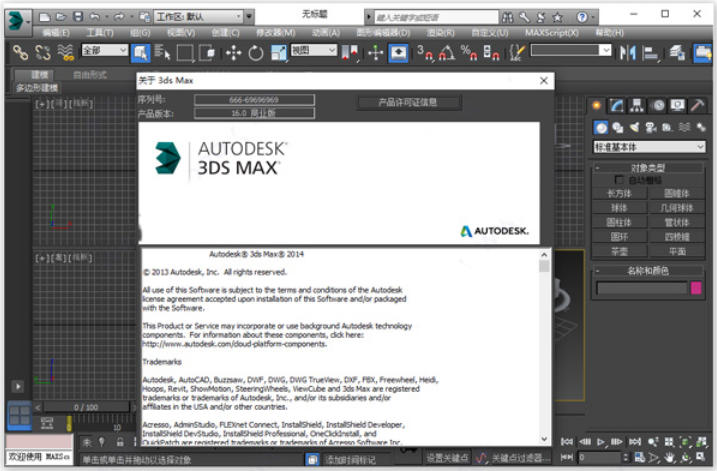Switch to the Utilities hammer panel
Image resolution: width=717 pixels, height=471 pixels.
coord(697,105)
